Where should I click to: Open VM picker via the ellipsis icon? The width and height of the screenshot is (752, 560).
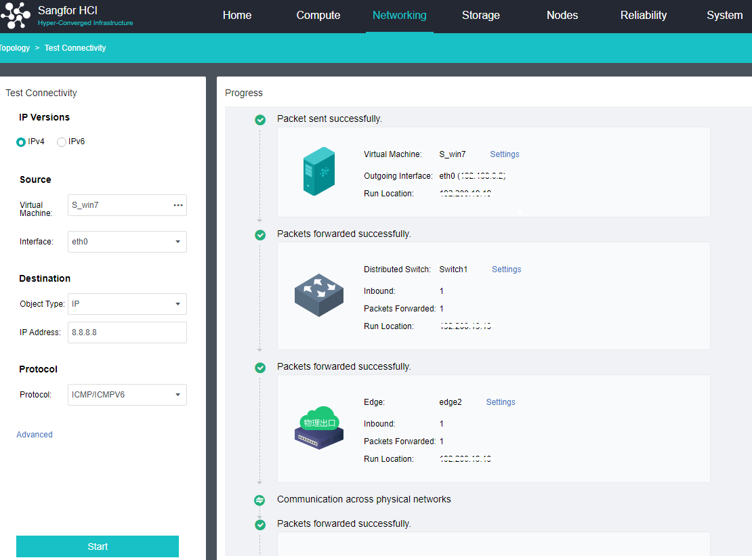[x=178, y=205]
